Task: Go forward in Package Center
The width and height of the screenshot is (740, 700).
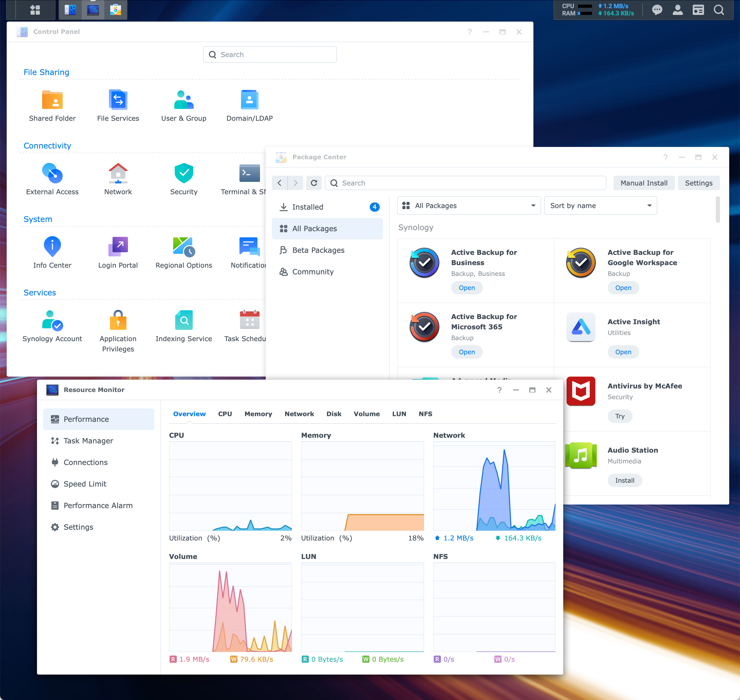Action: [295, 183]
